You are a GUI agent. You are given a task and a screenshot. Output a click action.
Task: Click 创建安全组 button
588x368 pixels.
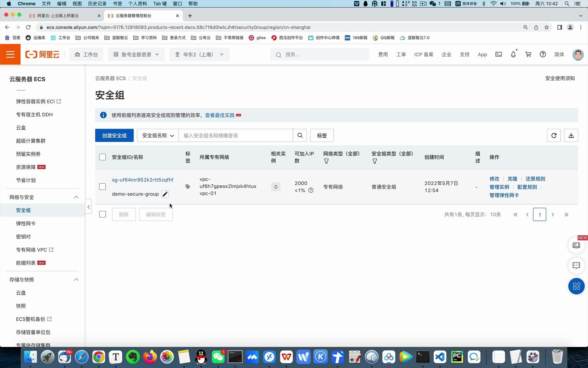click(114, 135)
